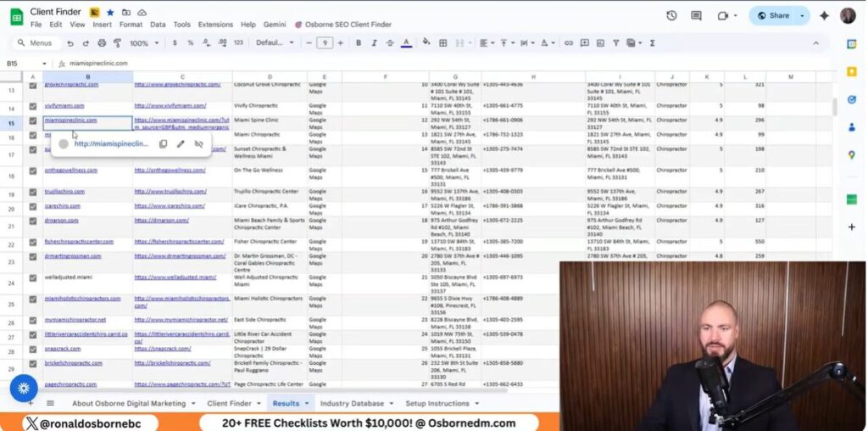The width and height of the screenshot is (868, 431).
Task: Open Contacts side panel
Action: (852, 127)
